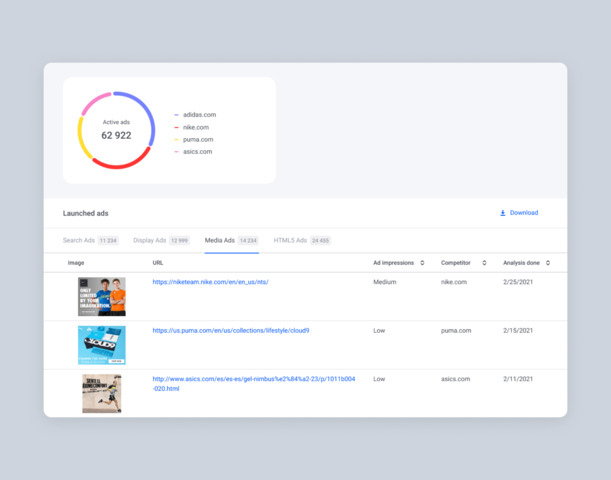Open the HTML5 Ads tab
611x480 pixels.
[302, 240]
